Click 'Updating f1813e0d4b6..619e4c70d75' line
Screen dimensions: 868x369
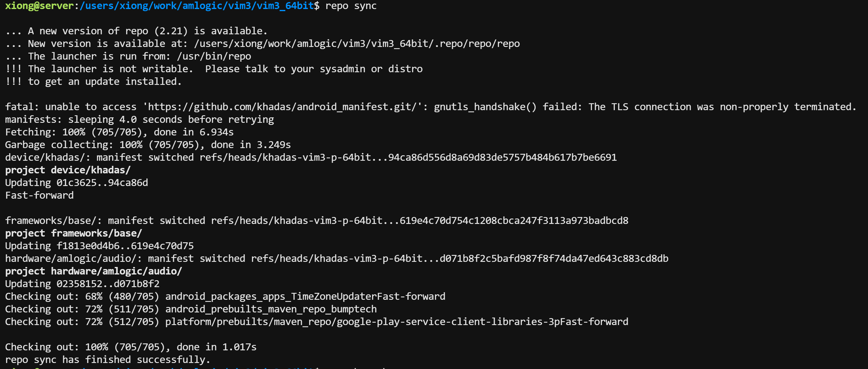coord(99,246)
